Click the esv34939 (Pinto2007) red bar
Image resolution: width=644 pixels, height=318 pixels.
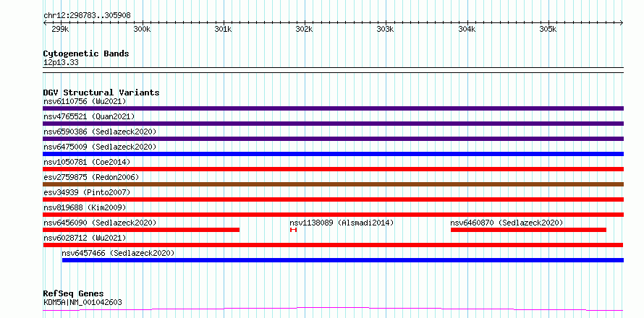(333, 199)
